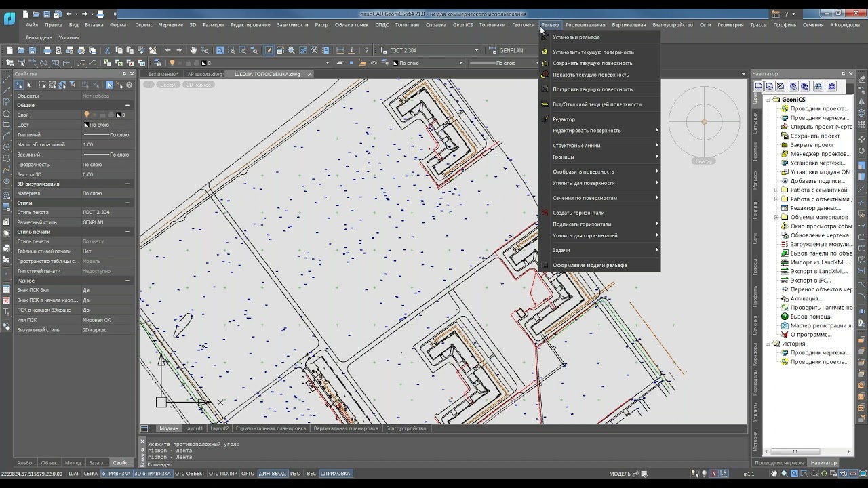Select Создать горизонтали from Рельеф menu
868x488 pixels.
(x=578, y=213)
